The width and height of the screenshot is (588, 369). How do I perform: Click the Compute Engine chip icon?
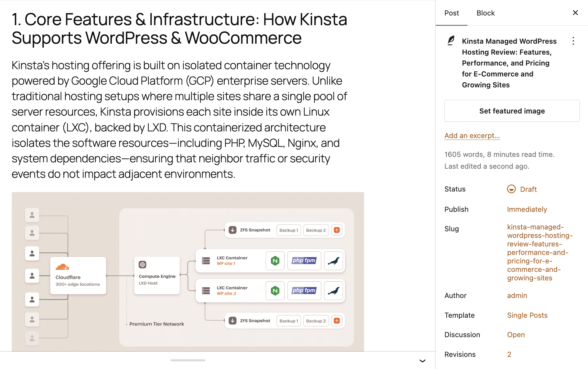143,265
